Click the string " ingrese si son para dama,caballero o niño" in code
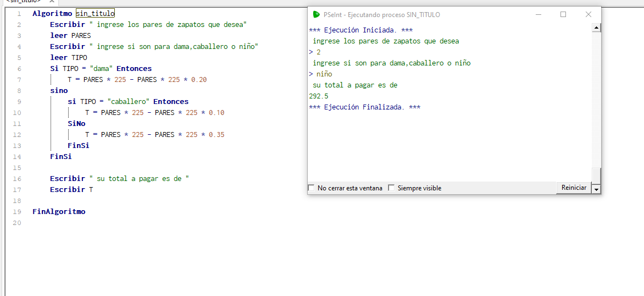Viewport: 644px width, 296px height. pos(174,46)
